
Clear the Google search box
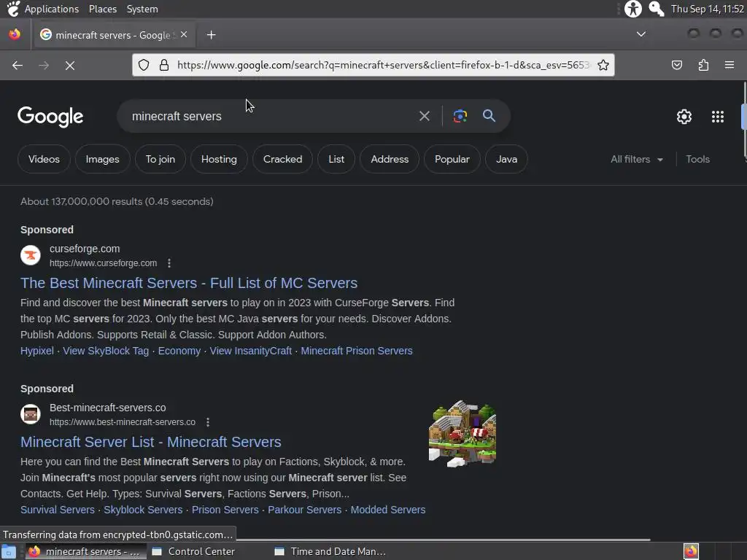click(424, 116)
